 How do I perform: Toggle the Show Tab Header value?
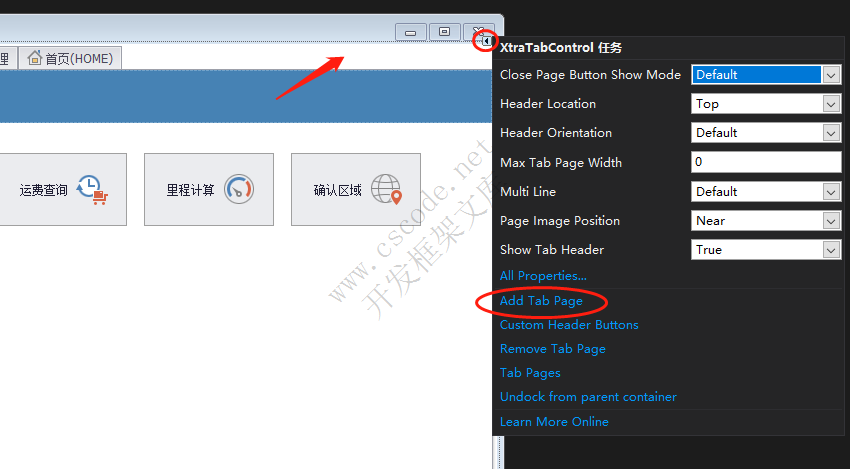coord(766,250)
